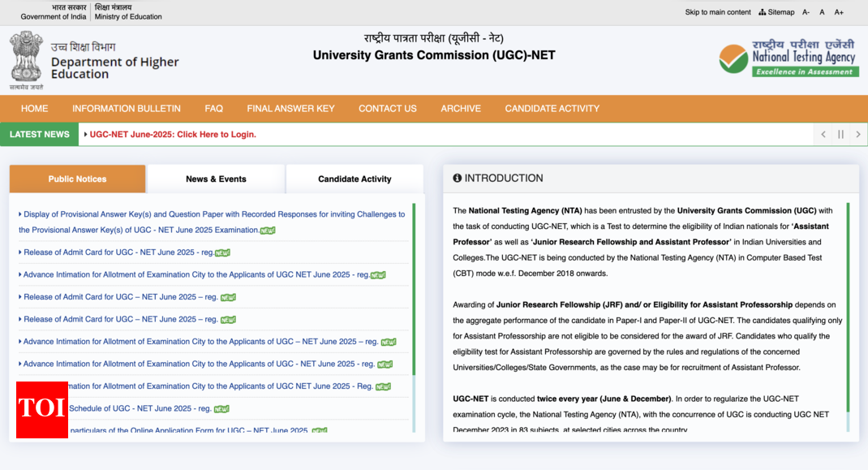This screenshot has width=868, height=470.
Task: Pause the latest news ticker
Action: click(x=840, y=134)
